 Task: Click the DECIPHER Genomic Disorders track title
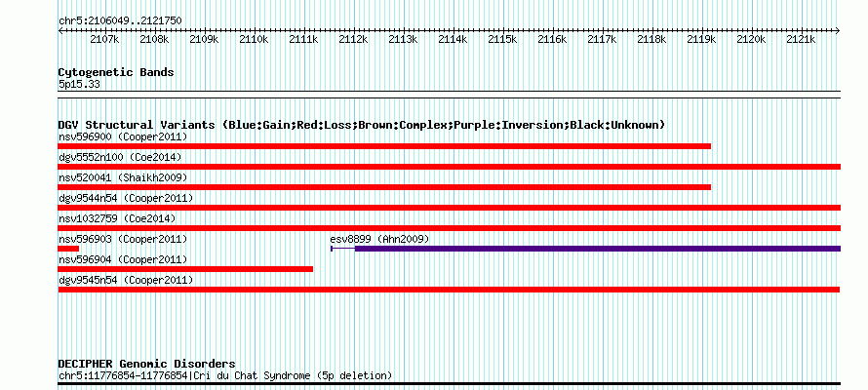(x=146, y=364)
